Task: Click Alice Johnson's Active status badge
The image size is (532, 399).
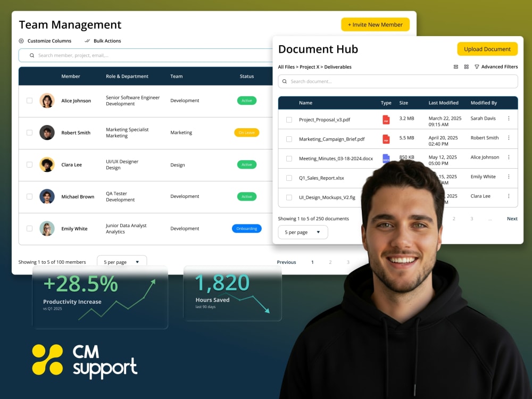Action: pyautogui.click(x=247, y=101)
